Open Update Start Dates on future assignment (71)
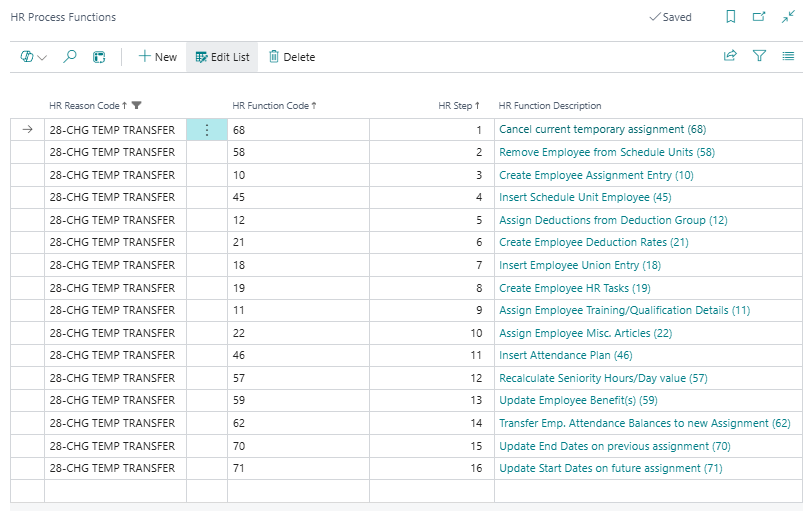The width and height of the screenshot is (812, 511). [611, 468]
